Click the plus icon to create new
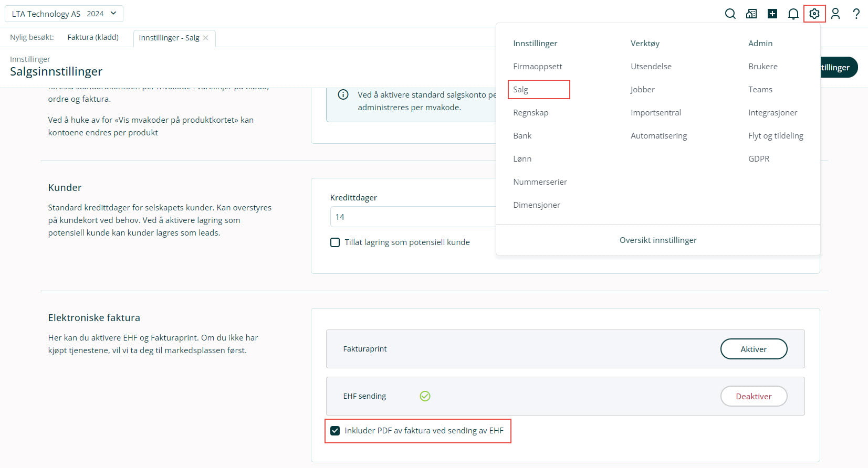The image size is (868, 468). pos(772,14)
